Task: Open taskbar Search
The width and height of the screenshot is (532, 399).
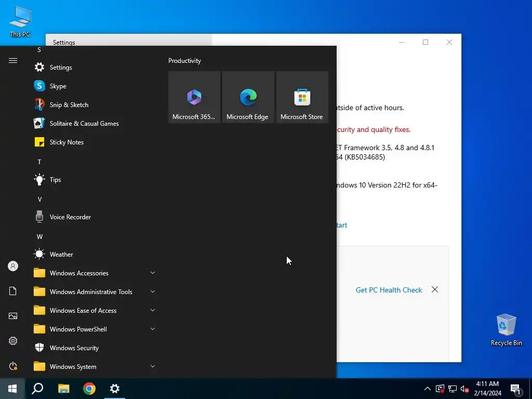Action: tap(37, 389)
